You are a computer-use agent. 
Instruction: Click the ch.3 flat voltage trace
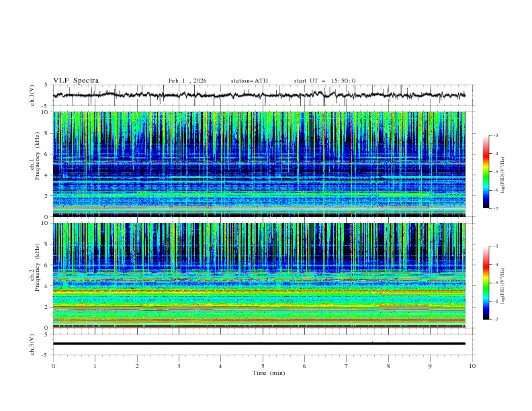coord(259,344)
